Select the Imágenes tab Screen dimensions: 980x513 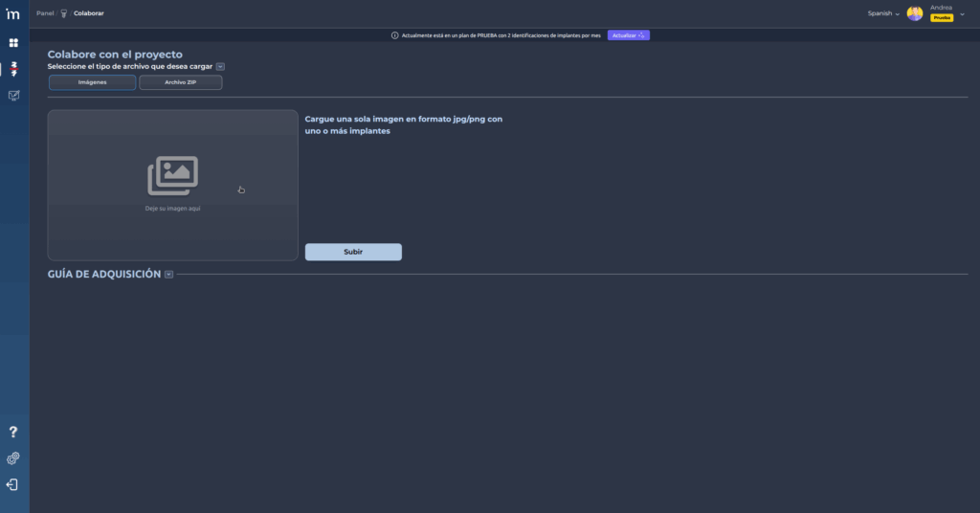(92, 82)
